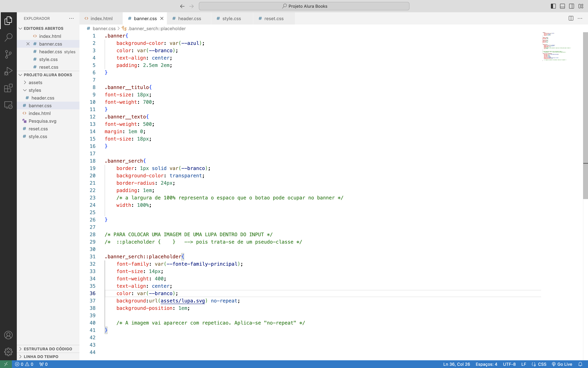Open banner.css in project tree
This screenshot has width=588, height=368.
(x=48, y=106)
